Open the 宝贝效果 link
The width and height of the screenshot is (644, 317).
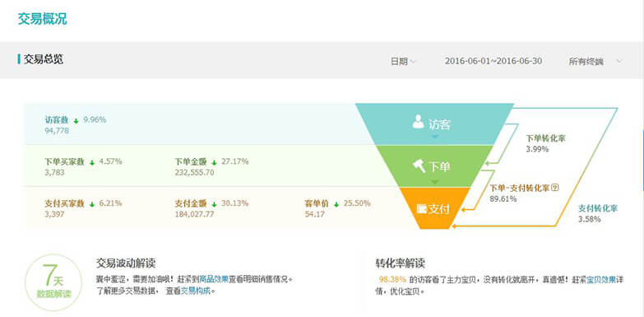(x=601, y=280)
